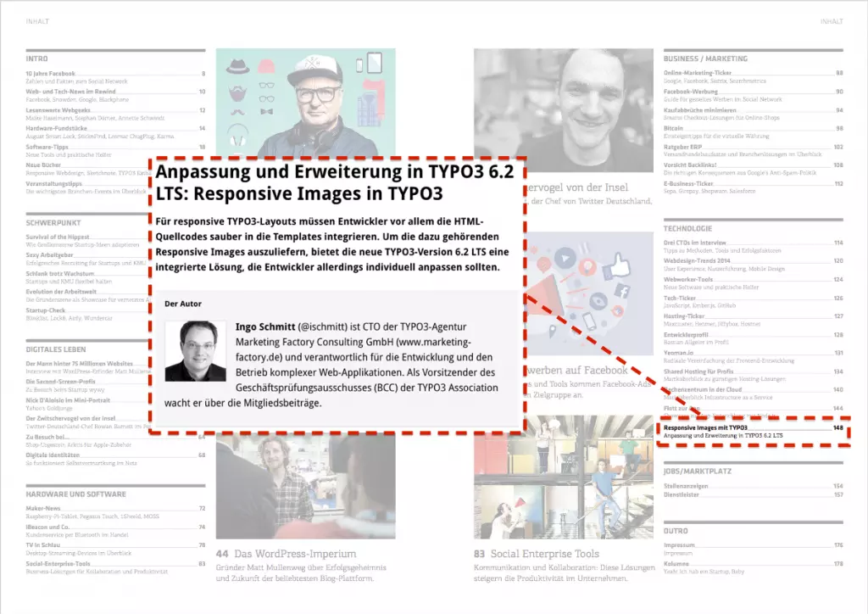Click the 'BUSINESS / MARKETING' section heading
868x614 pixels.
click(705, 59)
